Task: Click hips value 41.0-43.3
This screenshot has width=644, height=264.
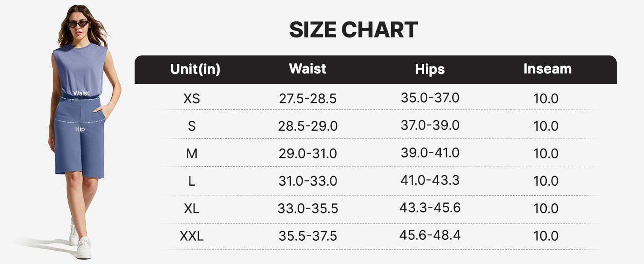Action: click(430, 180)
